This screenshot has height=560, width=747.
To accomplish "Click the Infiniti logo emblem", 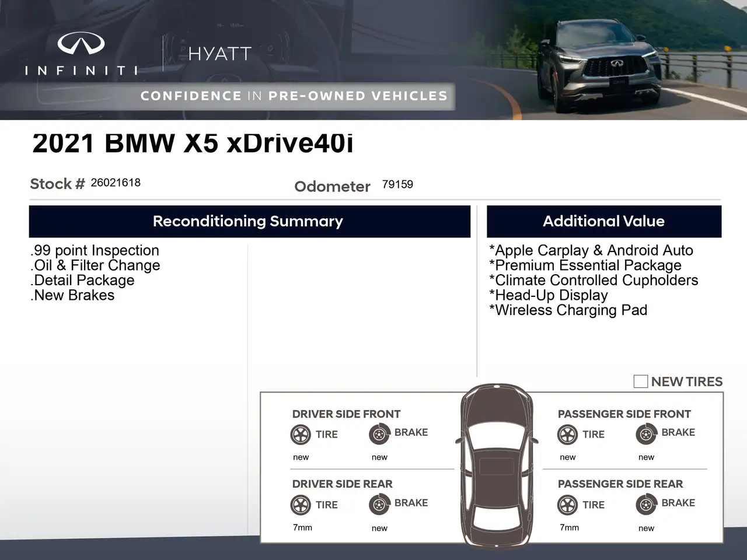I will (81, 44).
